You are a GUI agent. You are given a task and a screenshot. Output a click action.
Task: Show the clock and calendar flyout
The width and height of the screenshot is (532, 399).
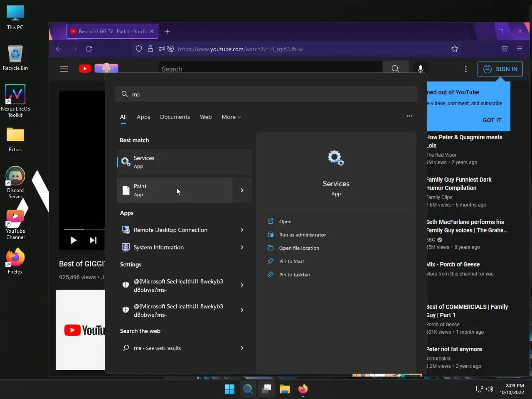512,389
